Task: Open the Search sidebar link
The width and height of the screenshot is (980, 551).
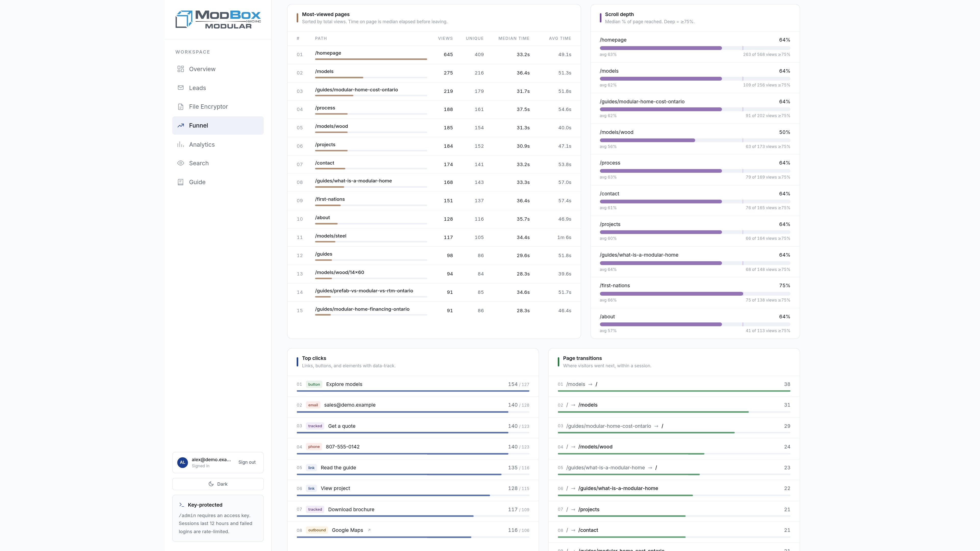Action: point(218,163)
